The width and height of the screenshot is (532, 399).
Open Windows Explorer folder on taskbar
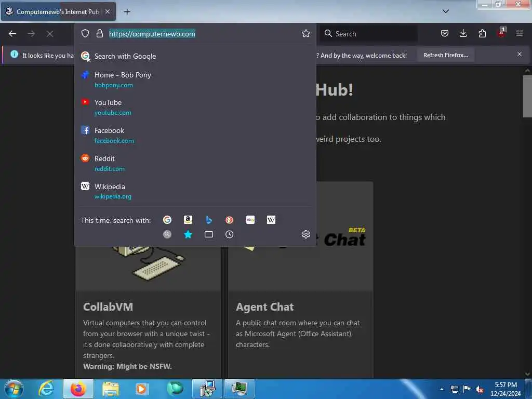click(x=111, y=389)
